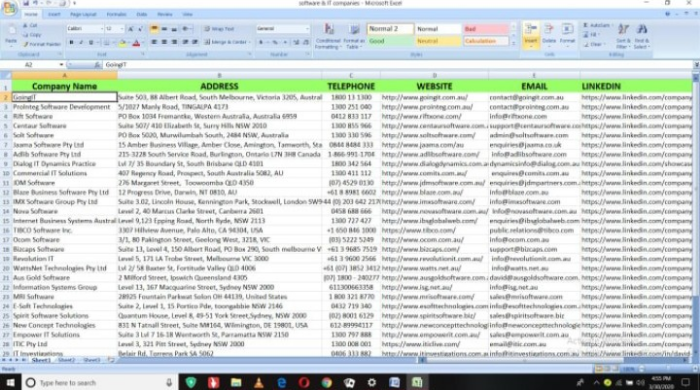
Task: Click the Merge & Center button
Action: pyautogui.click(x=227, y=42)
